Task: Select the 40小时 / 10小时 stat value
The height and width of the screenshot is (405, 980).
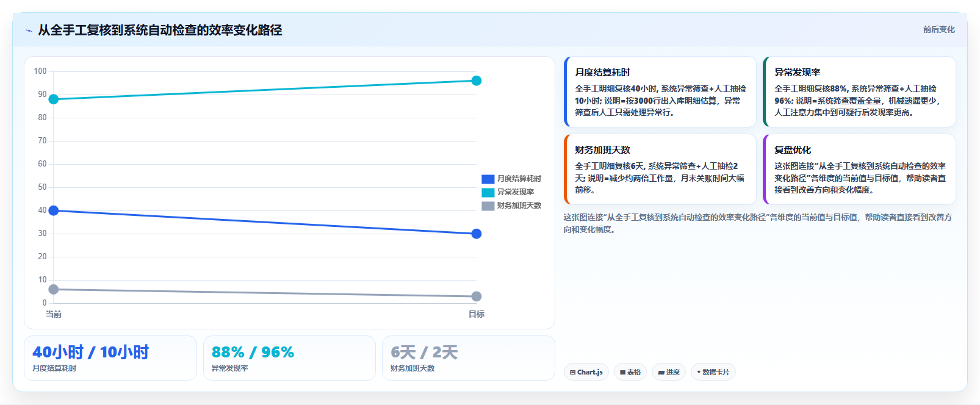Action: [90, 352]
